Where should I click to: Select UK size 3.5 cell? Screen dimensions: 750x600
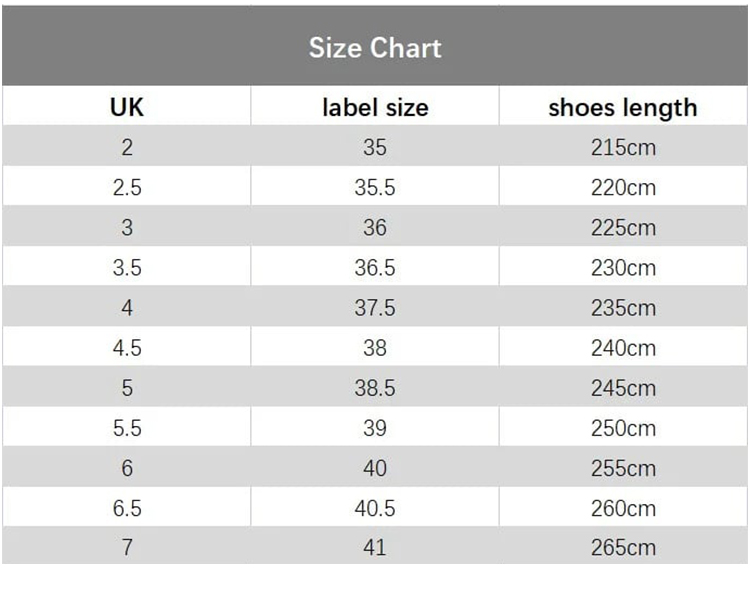pos(127,267)
